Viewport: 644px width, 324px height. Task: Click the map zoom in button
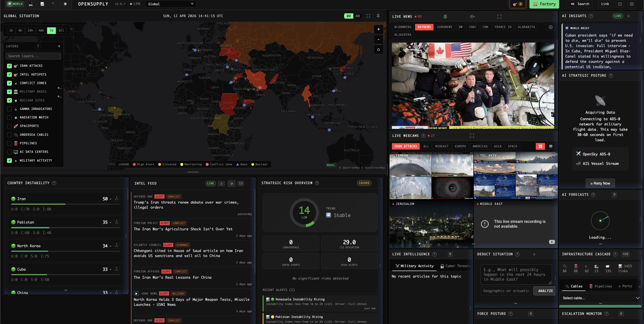378,29
